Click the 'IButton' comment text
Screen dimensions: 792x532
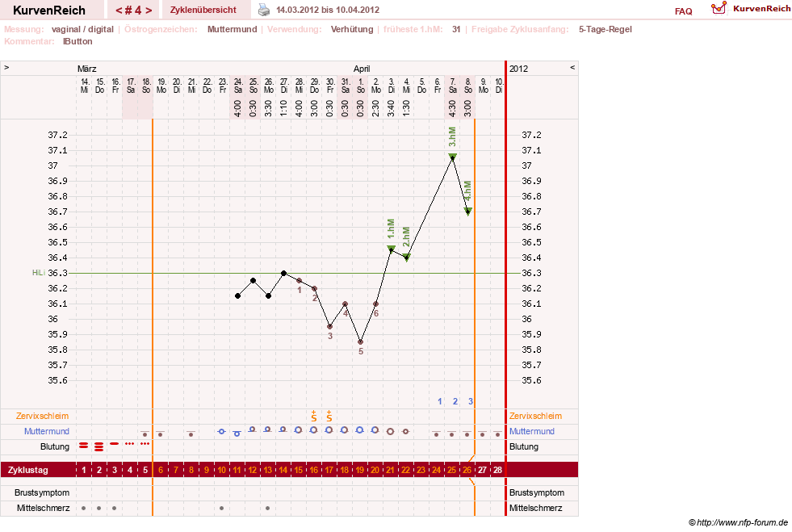(78, 41)
